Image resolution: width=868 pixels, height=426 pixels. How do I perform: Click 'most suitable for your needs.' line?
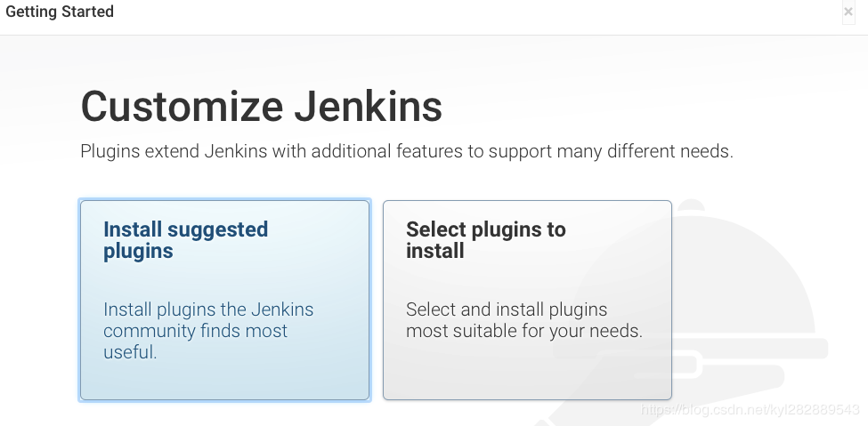(x=524, y=331)
